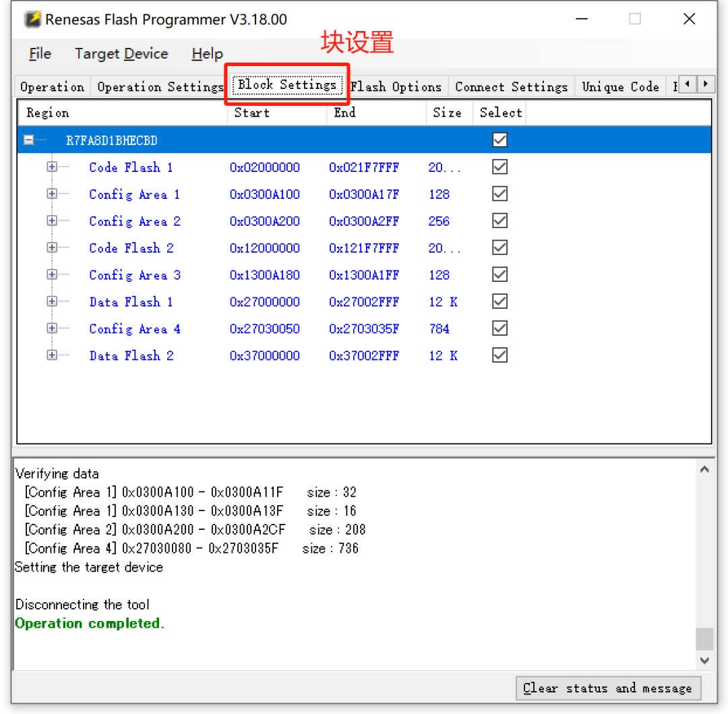Open the Unique Code tab

(620, 87)
